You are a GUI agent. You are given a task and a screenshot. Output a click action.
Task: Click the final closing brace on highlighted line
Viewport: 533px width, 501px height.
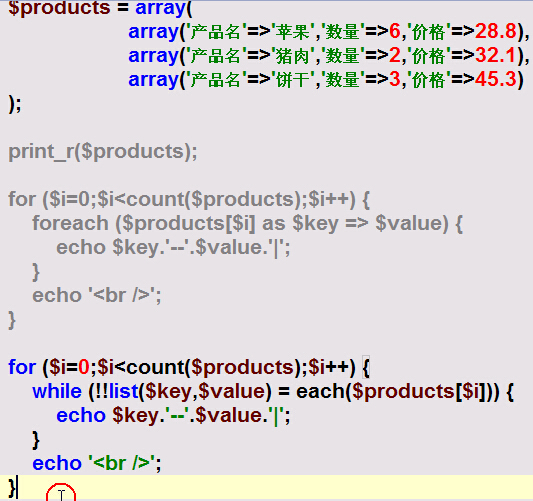pyautogui.click(x=12, y=488)
